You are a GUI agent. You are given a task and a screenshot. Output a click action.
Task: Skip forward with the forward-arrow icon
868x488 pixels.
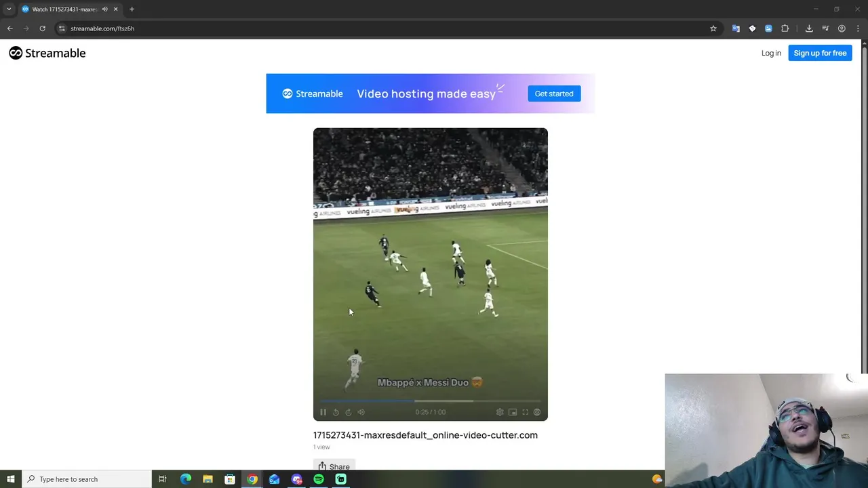tap(349, 412)
